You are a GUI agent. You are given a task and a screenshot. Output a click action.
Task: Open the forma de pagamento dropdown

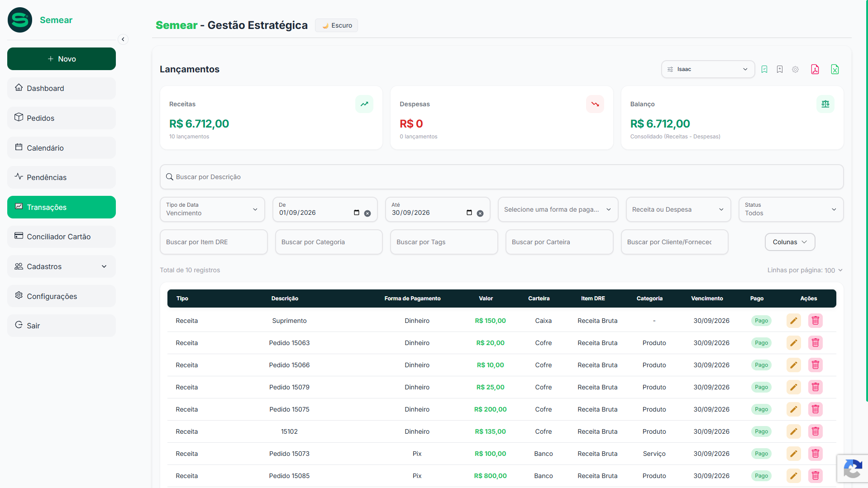coord(558,209)
